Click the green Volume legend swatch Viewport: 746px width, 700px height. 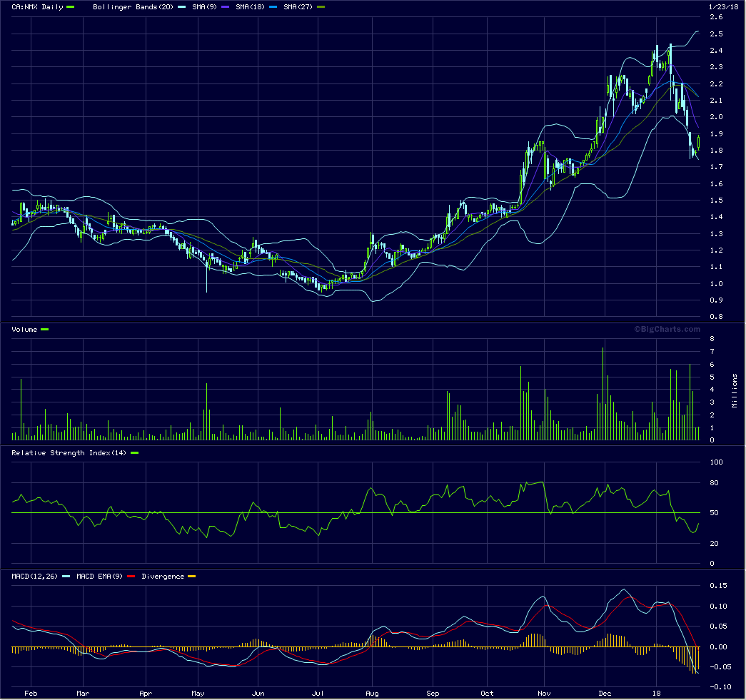click(45, 330)
